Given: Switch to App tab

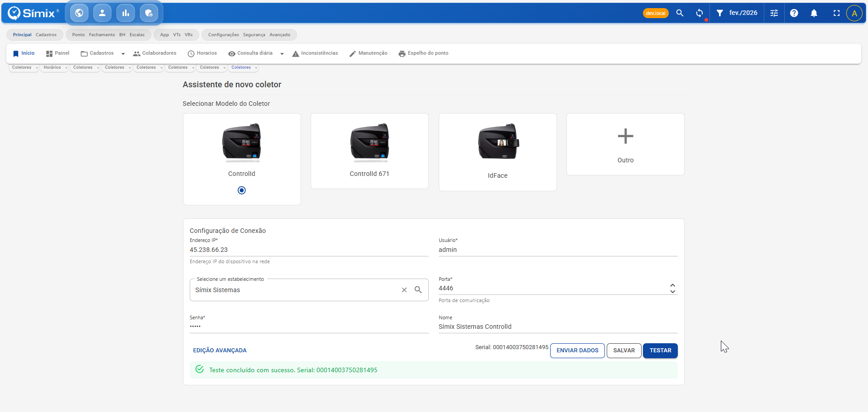Looking at the screenshot, I should coord(164,35).
